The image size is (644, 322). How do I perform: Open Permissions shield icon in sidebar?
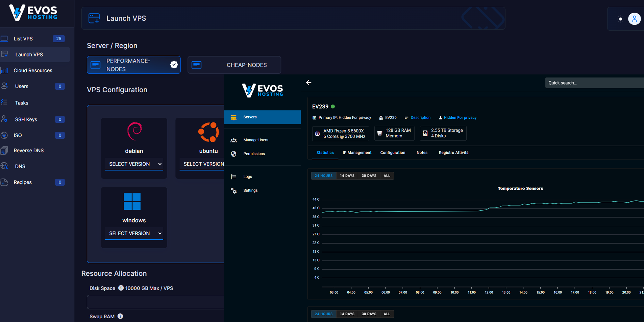tap(233, 154)
